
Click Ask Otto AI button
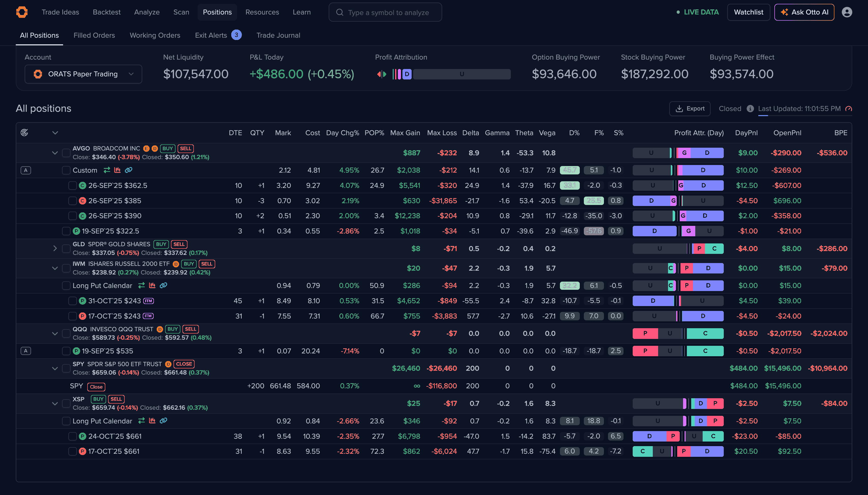[x=804, y=12]
